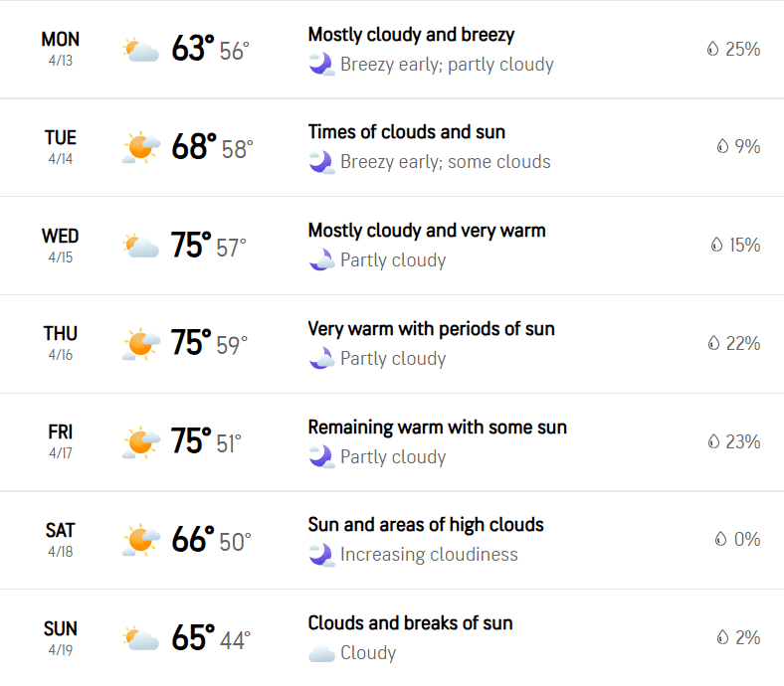The width and height of the screenshot is (784, 686).
Task: Select 'Mostly cloudy and very warm' description
Action: pos(427,231)
